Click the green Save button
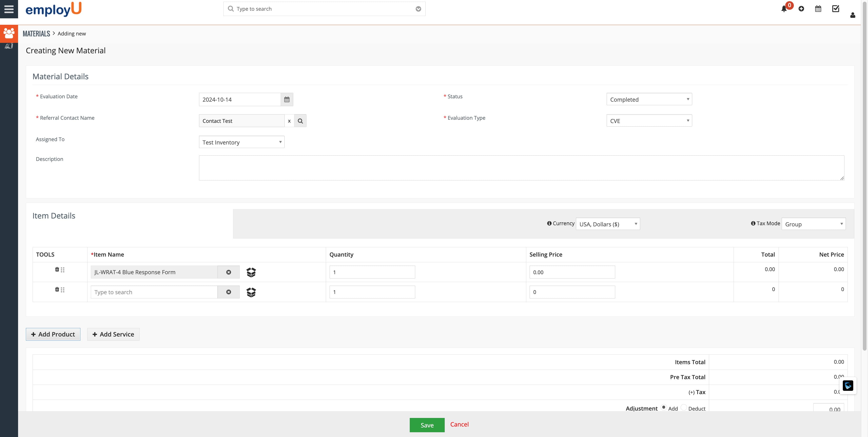Image resolution: width=868 pixels, height=437 pixels. (427, 425)
